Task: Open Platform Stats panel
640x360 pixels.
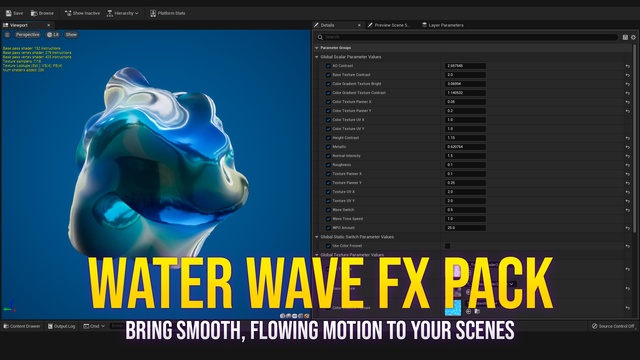Action: 167,13
